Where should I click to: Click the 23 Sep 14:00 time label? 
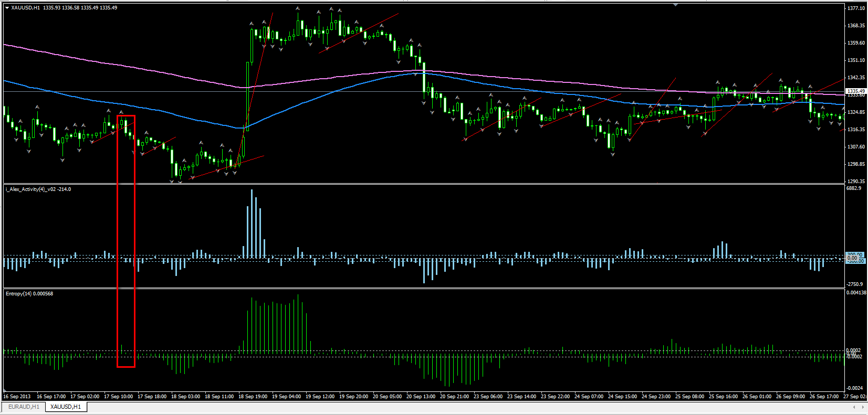(x=521, y=397)
